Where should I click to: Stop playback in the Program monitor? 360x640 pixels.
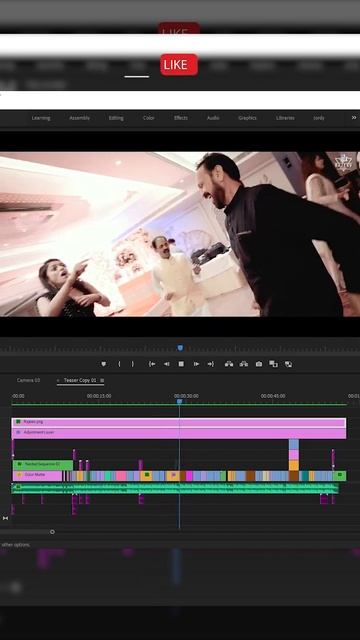click(181, 364)
